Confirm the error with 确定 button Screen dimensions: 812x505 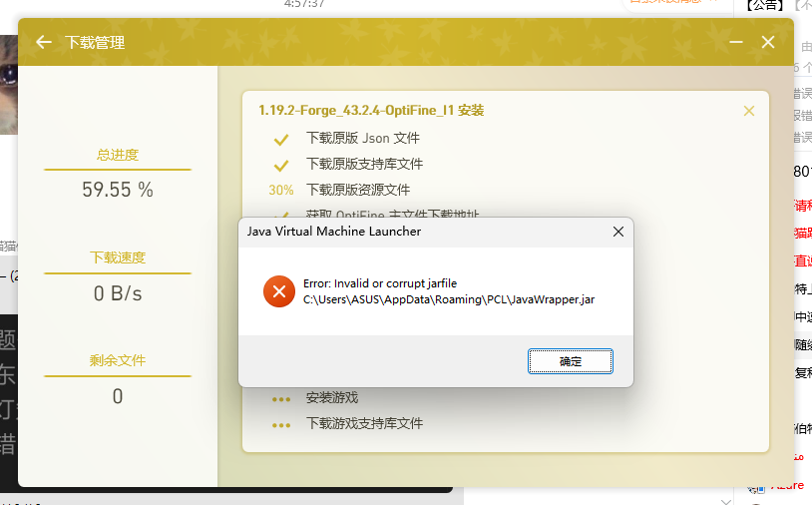pos(571,361)
